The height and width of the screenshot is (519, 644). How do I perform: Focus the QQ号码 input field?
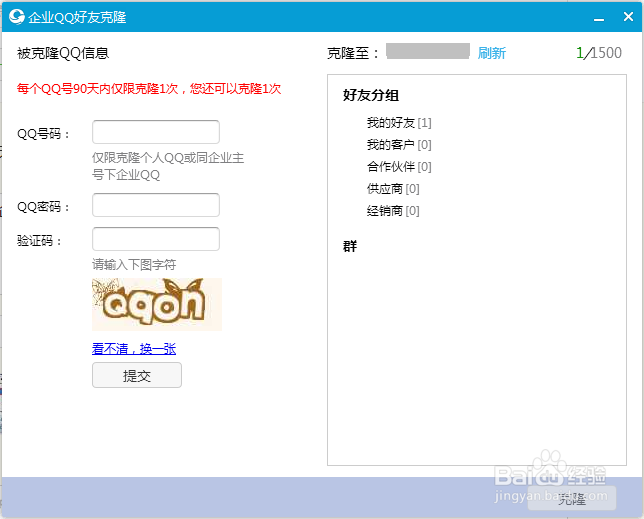(156, 132)
